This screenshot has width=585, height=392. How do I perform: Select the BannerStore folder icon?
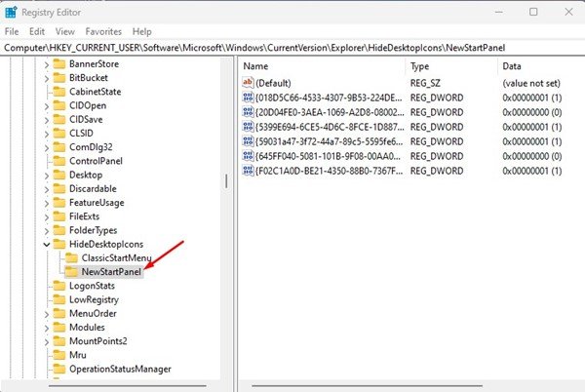(58, 63)
